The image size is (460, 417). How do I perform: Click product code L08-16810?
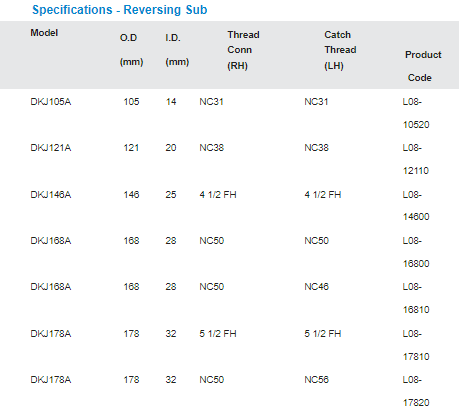(x=416, y=298)
